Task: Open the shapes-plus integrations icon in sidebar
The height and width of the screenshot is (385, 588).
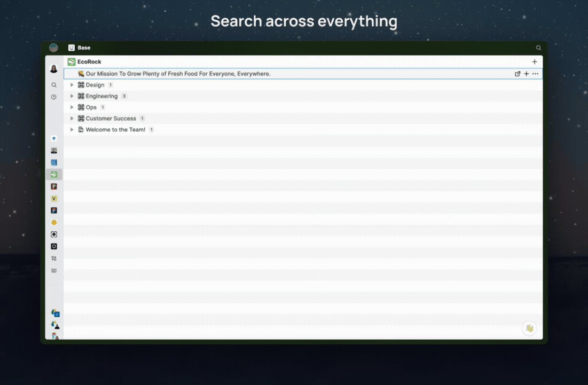Action: (54, 258)
